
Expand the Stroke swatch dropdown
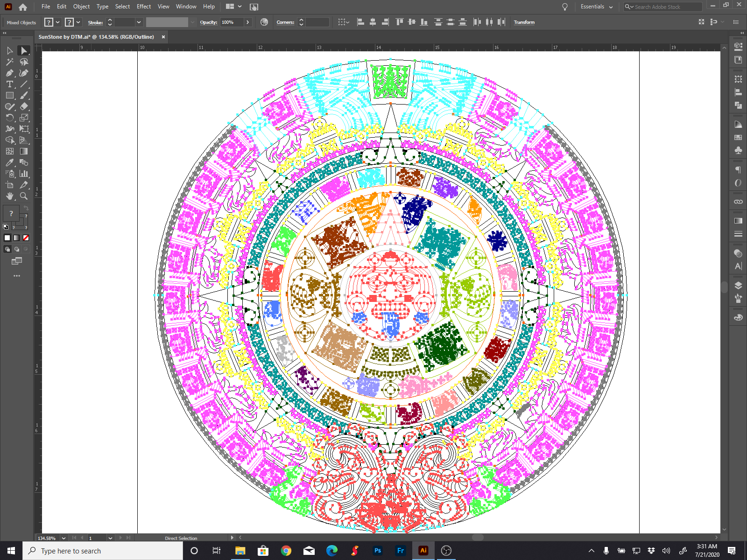78,22
